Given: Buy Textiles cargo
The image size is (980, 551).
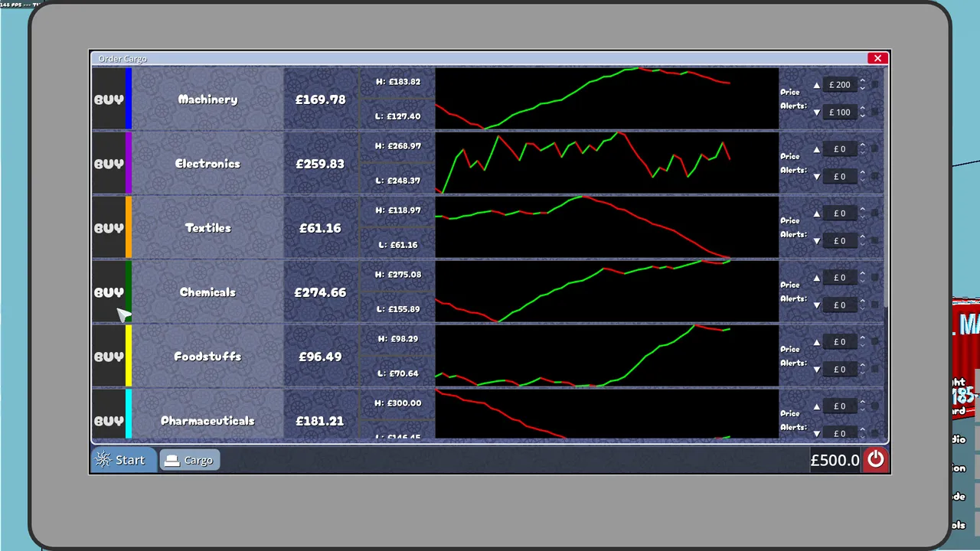Looking at the screenshot, I should pyautogui.click(x=109, y=228).
